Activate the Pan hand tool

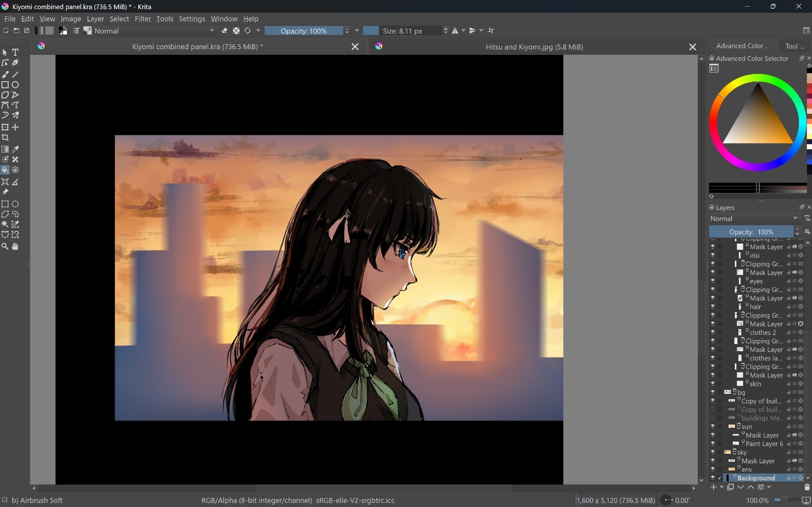click(x=15, y=246)
